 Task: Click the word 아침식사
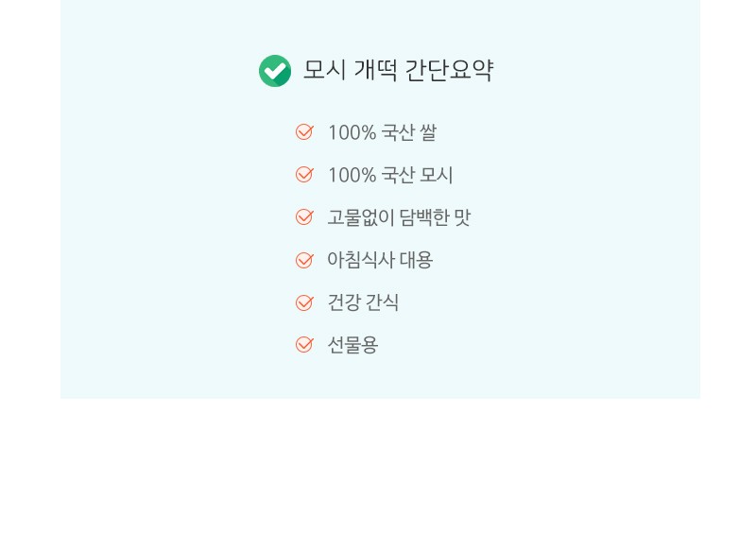click(x=361, y=260)
